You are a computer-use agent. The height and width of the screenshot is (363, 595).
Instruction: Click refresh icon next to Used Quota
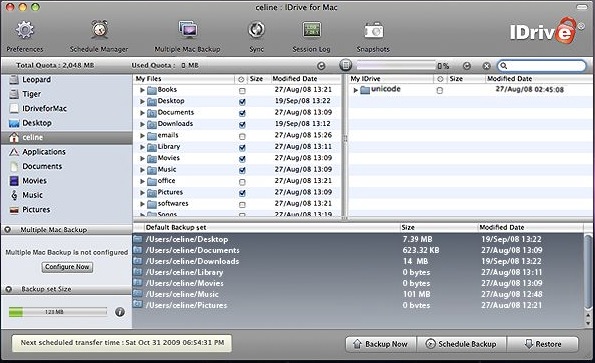tap(321, 66)
